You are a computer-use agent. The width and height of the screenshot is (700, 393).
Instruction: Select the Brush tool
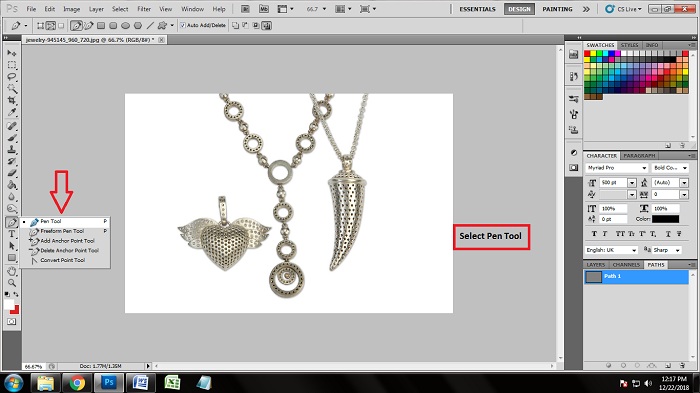coord(12,138)
